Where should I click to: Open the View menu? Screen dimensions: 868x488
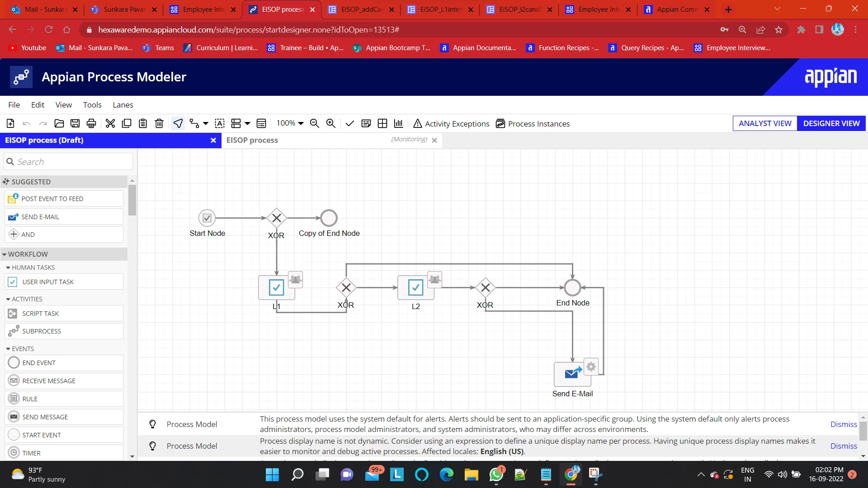coord(64,105)
